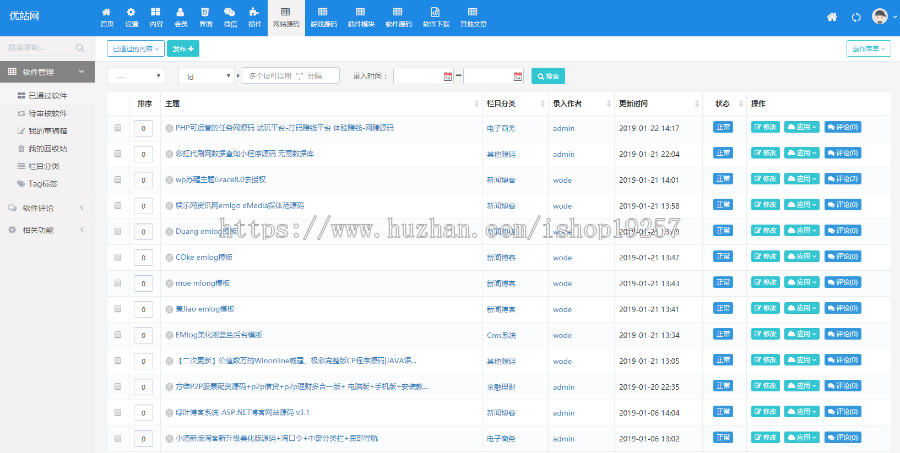The height and width of the screenshot is (453, 900).
Task: Open the Id field select box
Action: tap(206, 76)
